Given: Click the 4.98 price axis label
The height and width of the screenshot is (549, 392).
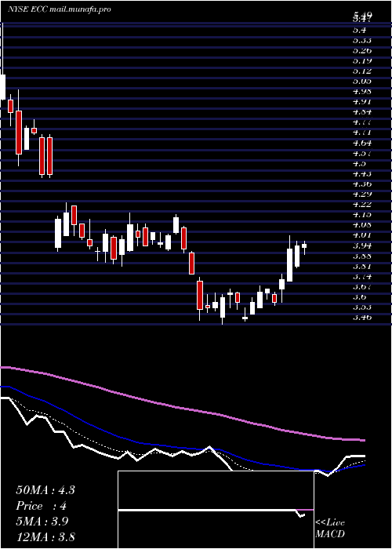Looking at the screenshot, I should coord(362,92).
